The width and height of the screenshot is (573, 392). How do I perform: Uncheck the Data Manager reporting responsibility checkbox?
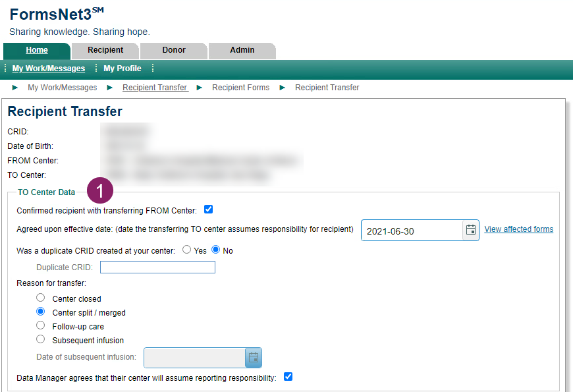(288, 376)
